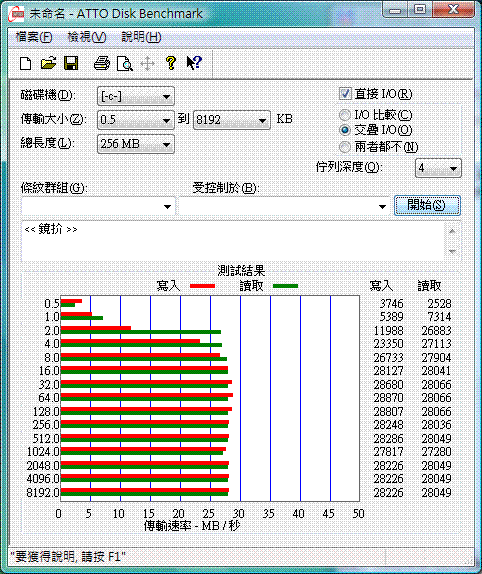The width and height of the screenshot is (482, 574).
Task: Open the 檢視(V) menu
Action: [87, 37]
